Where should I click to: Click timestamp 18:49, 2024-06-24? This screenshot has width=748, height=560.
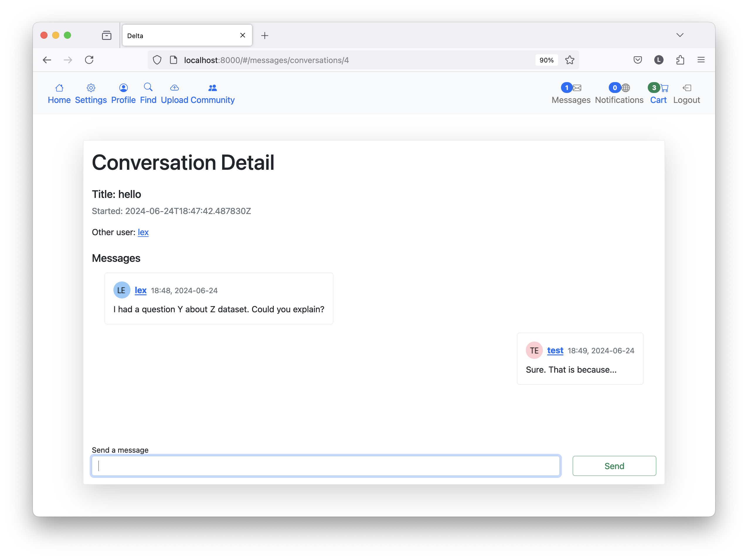click(x=601, y=351)
